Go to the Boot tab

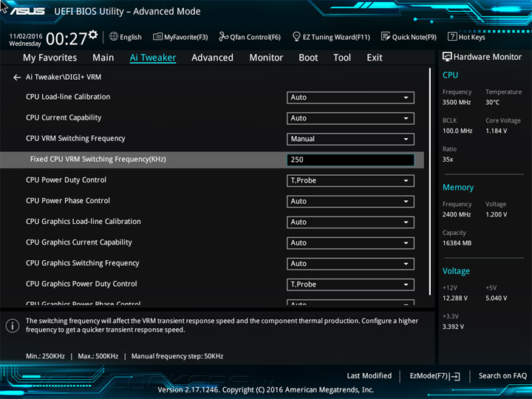pos(308,58)
